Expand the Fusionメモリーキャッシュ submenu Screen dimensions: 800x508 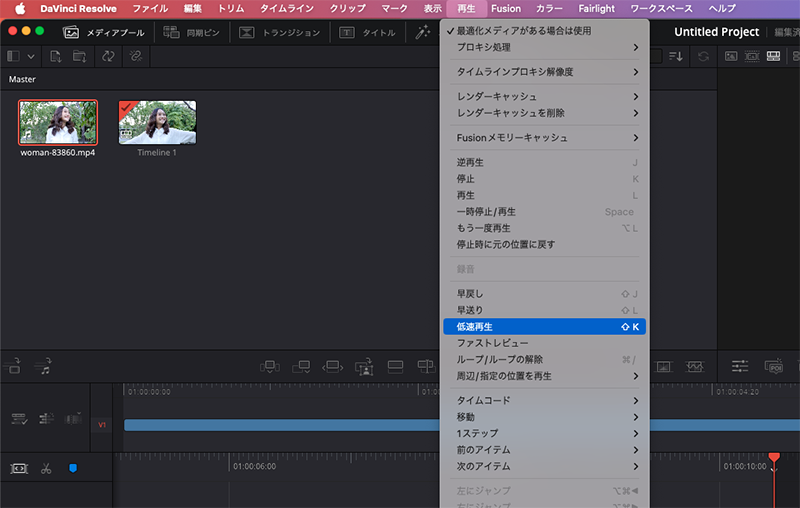[x=544, y=138]
